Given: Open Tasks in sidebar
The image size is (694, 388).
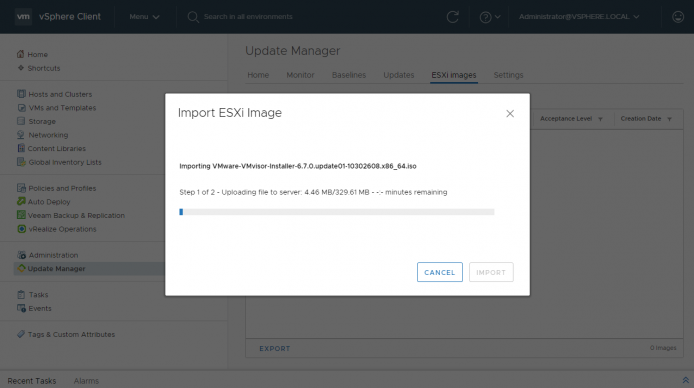Looking at the screenshot, I should [39, 295].
